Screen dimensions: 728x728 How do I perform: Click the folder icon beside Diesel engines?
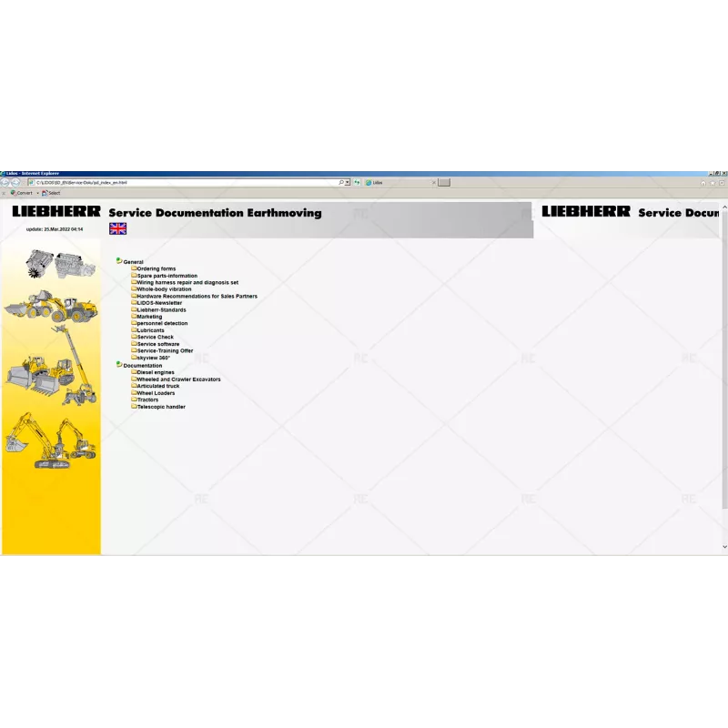[135, 372]
